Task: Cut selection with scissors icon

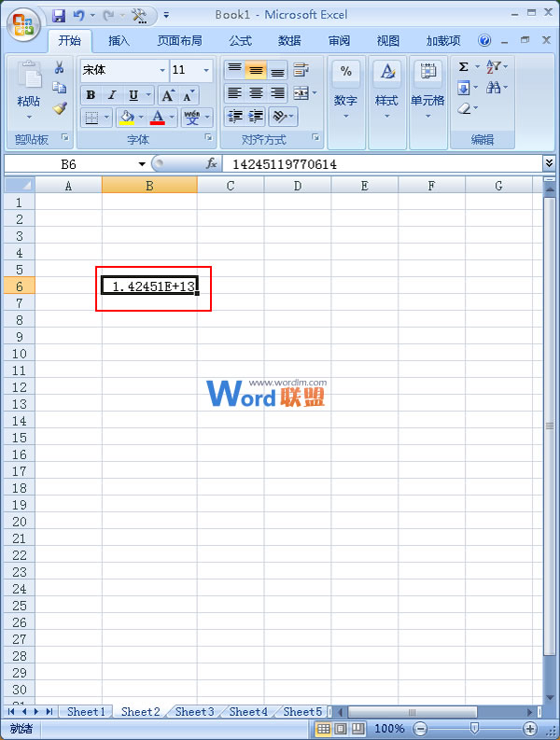Action: (59, 67)
